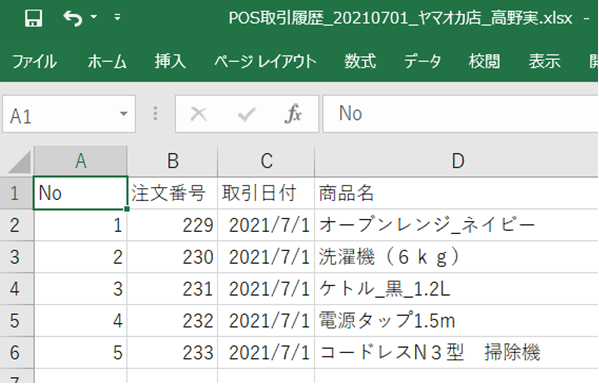The width and height of the screenshot is (599, 385).
Task: Click the Name Box showing A1
Action: [60, 114]
